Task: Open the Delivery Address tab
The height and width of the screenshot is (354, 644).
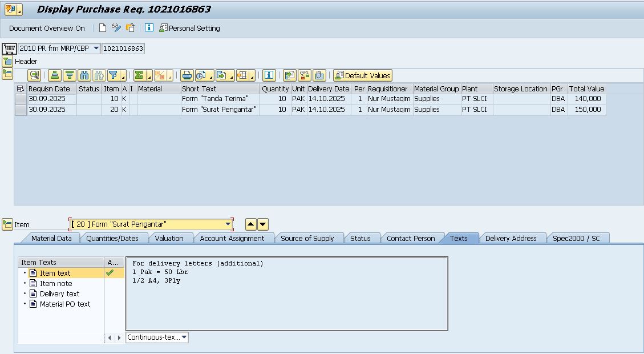Action: coord(511,238)
